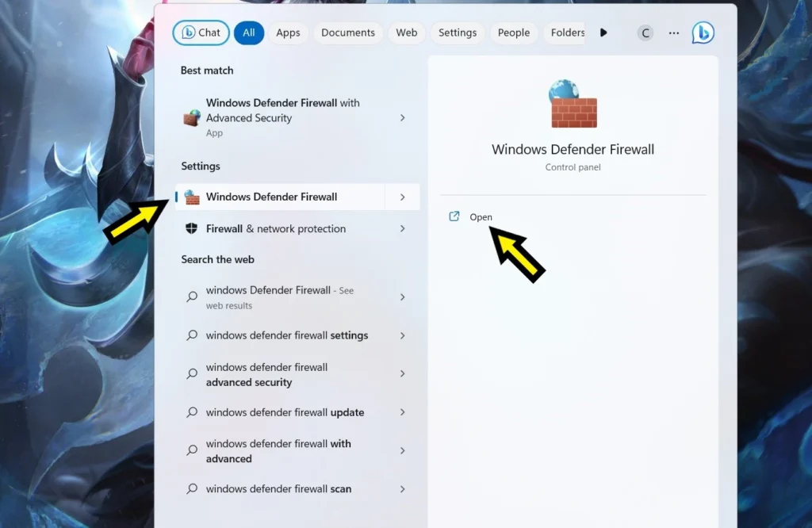The width and height of the screenshot is (812, 528).
Task: Select 'windows defender firewall advanced security' suggestion
Action: point(297,374)
